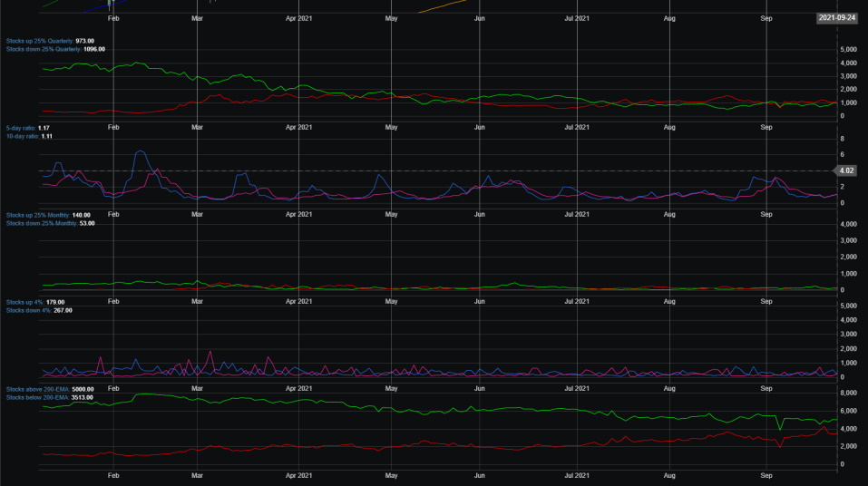Click the 2021-09-24 date label
Screen dimensions: 868x486
(x=837, y=18)
